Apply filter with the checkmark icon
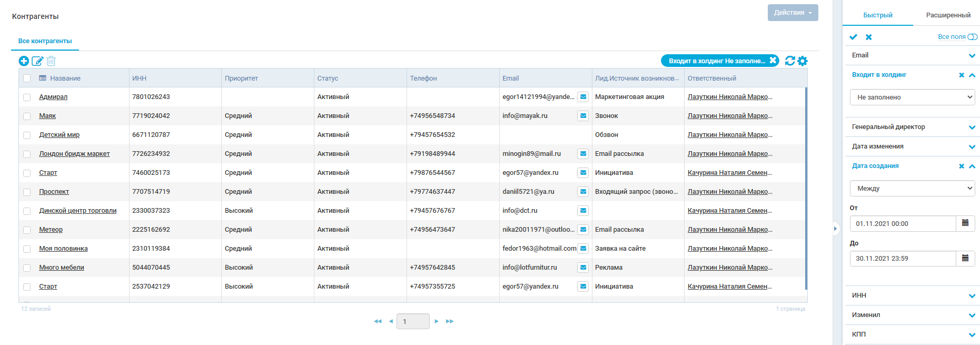This screenshot has height=345, width=980. pos(853,37)
